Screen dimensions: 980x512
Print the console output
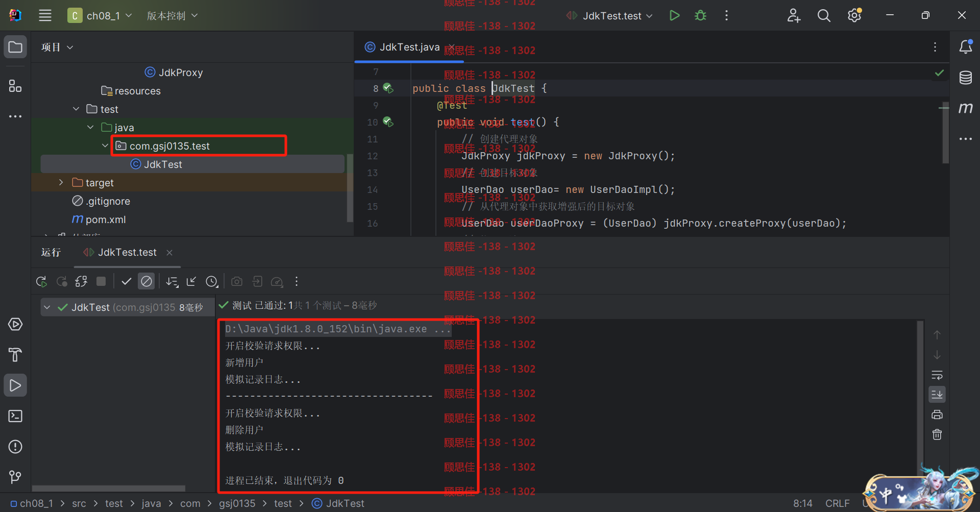(x=937, y=415)
